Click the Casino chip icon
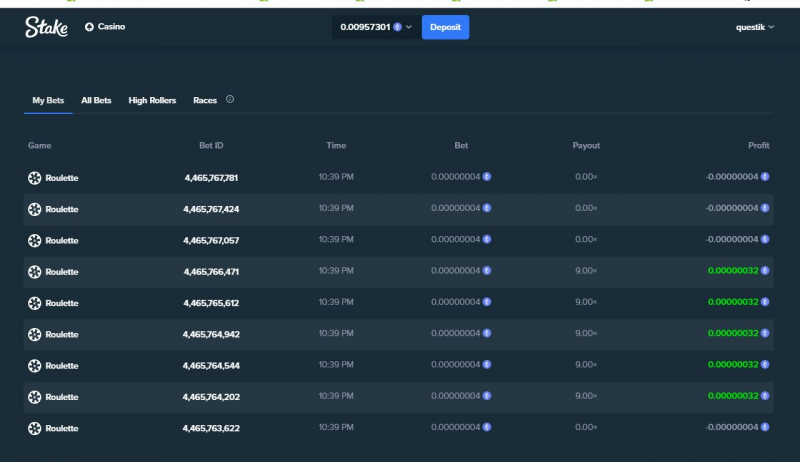 coord(89,27)
